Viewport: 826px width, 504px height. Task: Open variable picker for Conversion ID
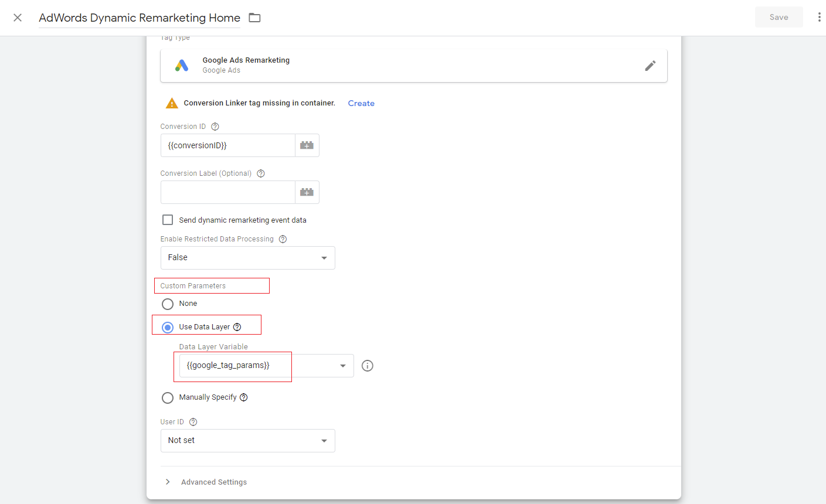point(307,145)
